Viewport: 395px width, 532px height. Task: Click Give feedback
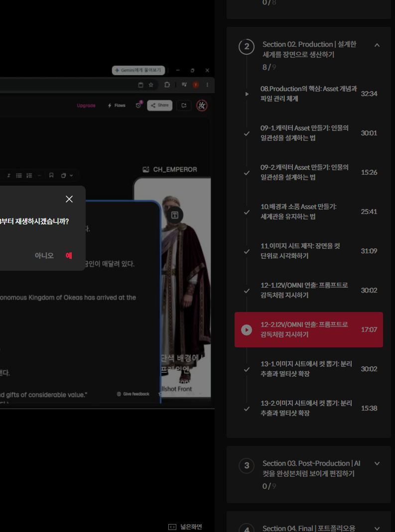click(x=133, y=394)
